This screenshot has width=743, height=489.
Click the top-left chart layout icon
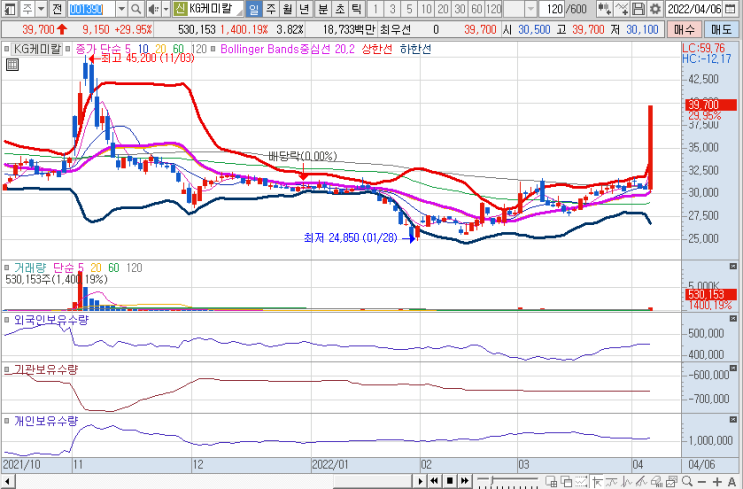click(x=9, y=9)
